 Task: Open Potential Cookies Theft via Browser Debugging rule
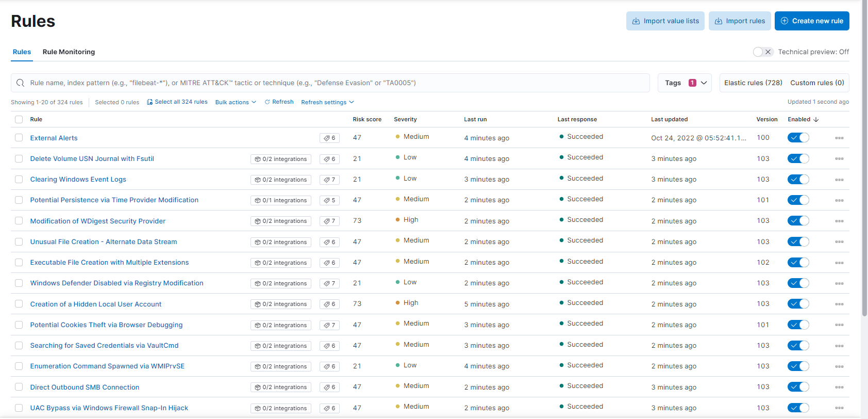(x=106, y=325)
